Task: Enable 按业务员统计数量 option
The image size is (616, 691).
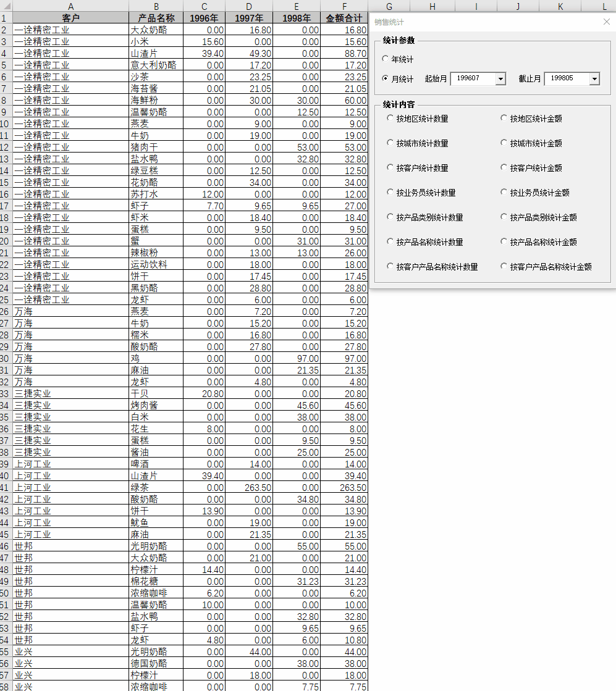Action: (x=390, y=193)
